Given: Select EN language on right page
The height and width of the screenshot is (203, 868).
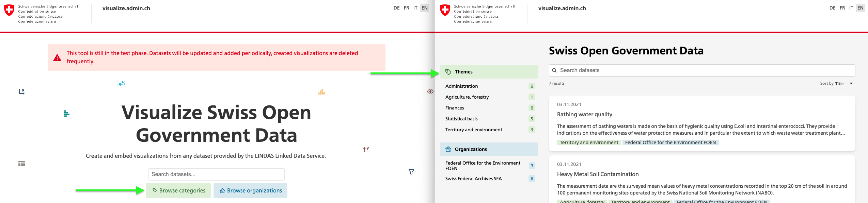Looking at the screenshot, I should [861, 8].
